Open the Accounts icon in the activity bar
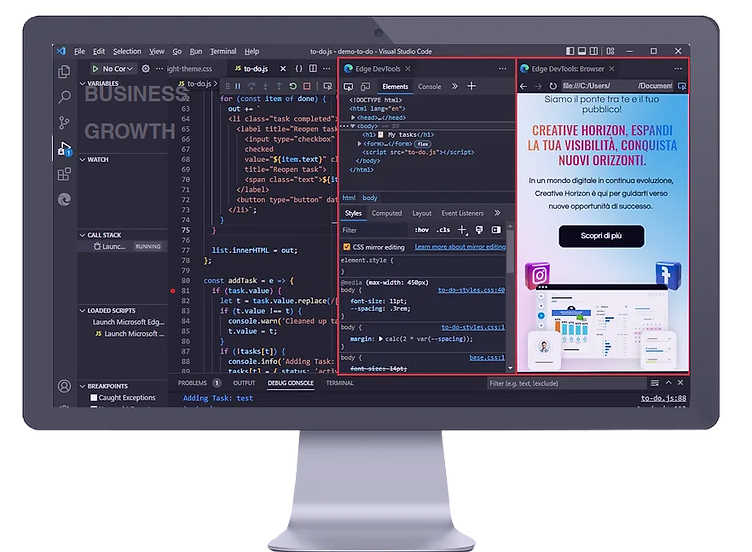The width and height of the screenshot is (752, 552). (64, 386)
